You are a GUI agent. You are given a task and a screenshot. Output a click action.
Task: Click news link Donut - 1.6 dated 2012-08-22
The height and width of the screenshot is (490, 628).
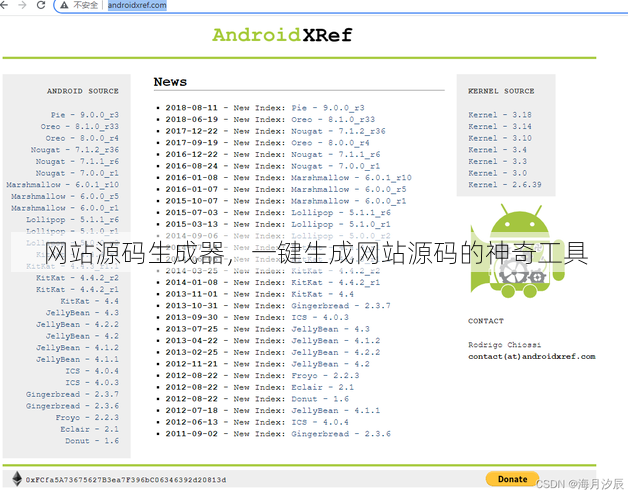(320, 399)
